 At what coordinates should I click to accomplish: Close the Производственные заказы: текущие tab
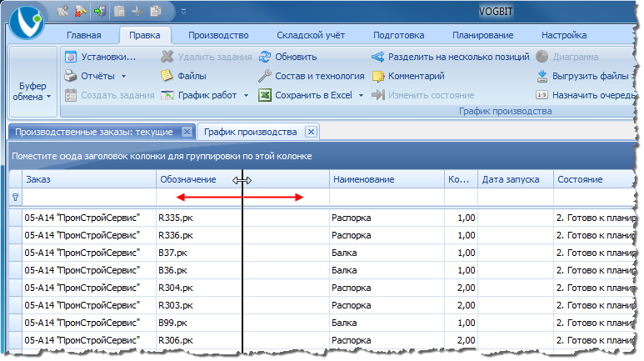click(x=187, y=132)
